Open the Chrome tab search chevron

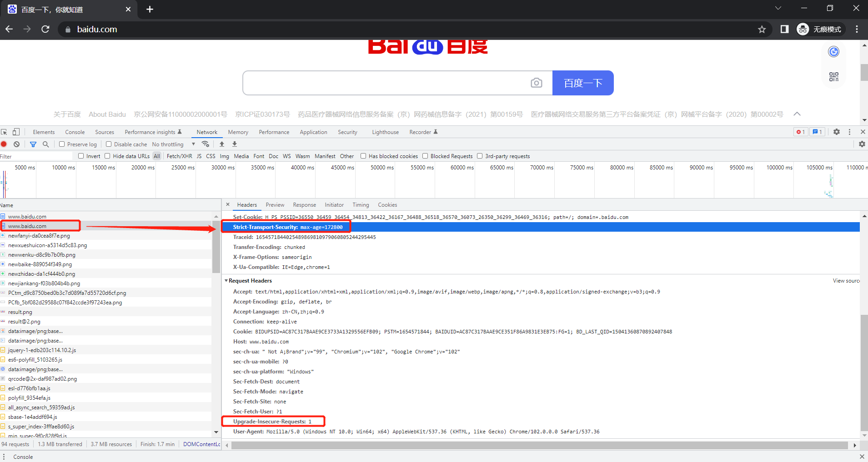pos(778,8)
